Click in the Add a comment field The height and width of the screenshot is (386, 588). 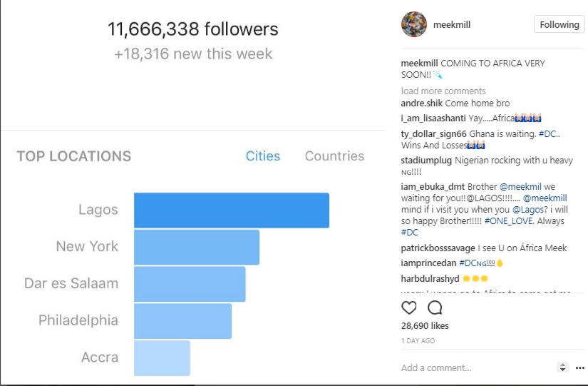click(x=470, y=367)
